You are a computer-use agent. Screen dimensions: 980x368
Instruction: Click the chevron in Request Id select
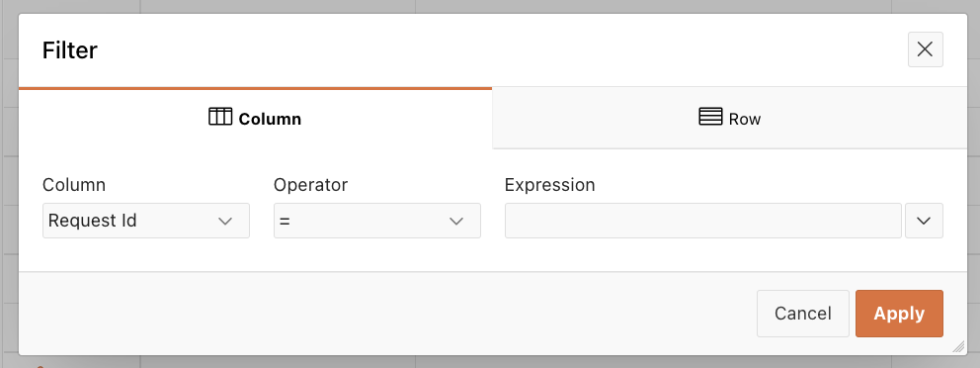coord(225,221)
